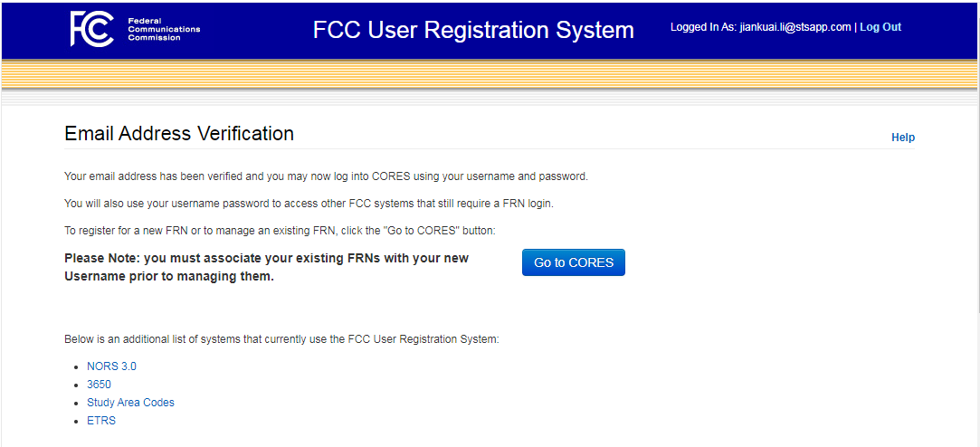Click the Federal Communications Commission wordmark
This screenshot has width=980, height=447.
point(164,29)
